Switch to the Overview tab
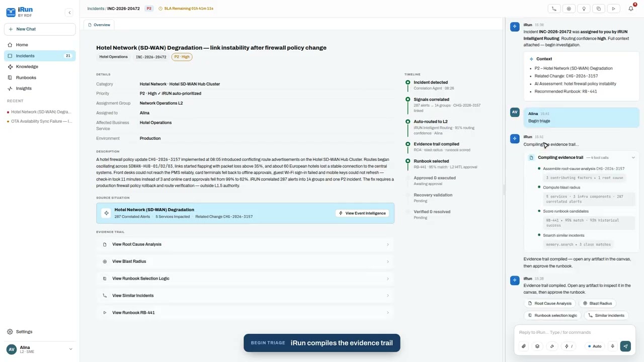 click(99, 25)
